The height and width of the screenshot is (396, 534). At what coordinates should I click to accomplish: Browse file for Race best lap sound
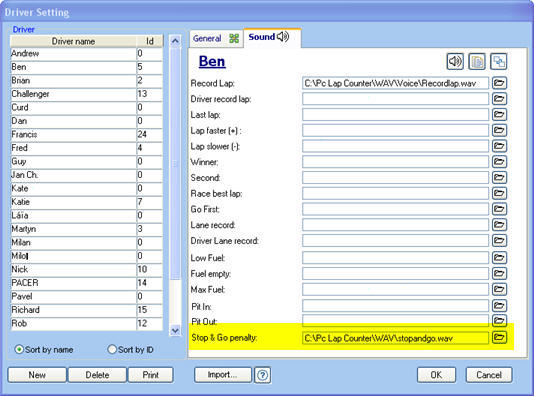pyautogui.click(x=499, y=193)
